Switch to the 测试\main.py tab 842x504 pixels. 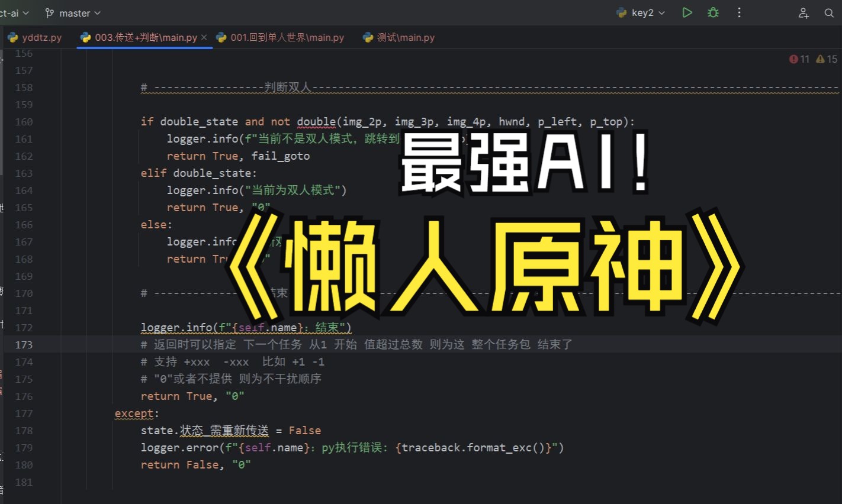(399, 37)
